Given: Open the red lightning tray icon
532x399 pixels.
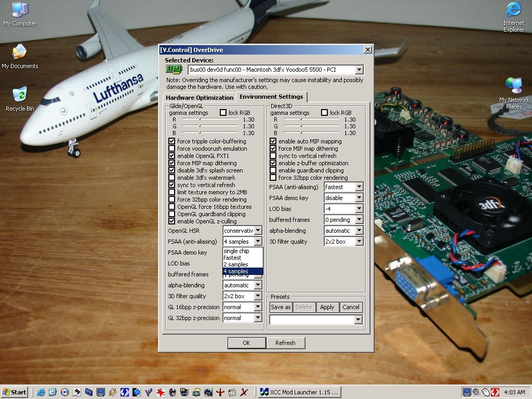Looking at the screenshot, I should [x=495, y=392].
